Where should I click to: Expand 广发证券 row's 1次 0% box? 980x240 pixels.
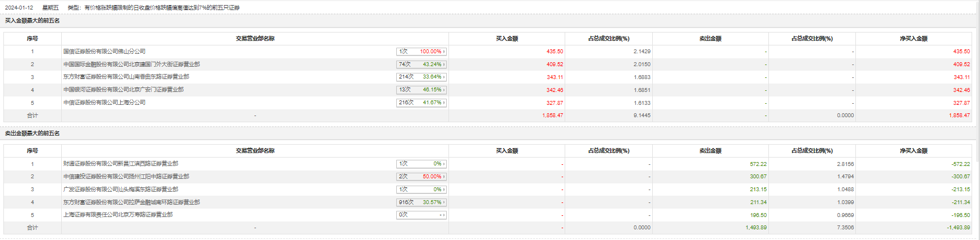click(x=422, y=190)
